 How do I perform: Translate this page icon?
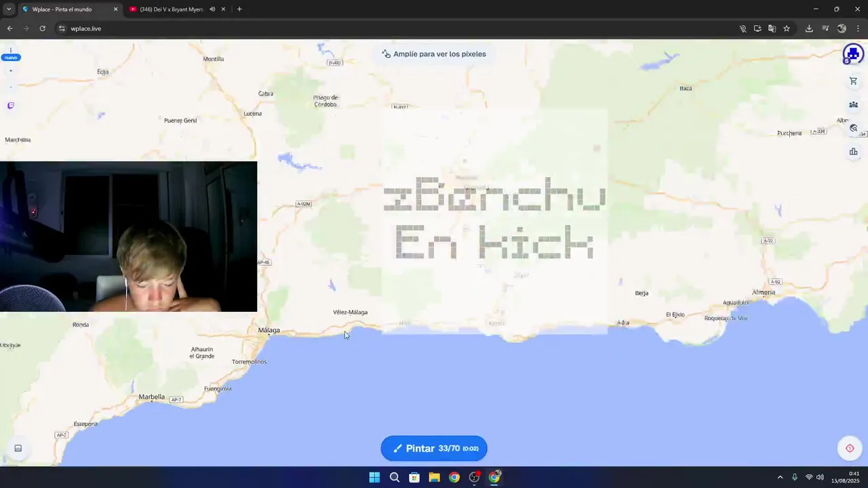click(x=772, y=28)
